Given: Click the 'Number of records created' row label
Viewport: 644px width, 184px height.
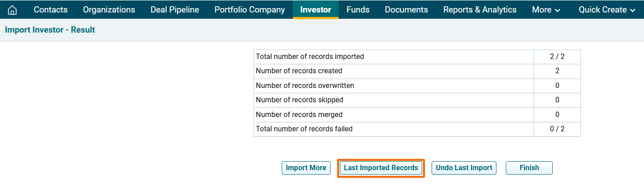Looking at the screenshot, I should (299, 71).
